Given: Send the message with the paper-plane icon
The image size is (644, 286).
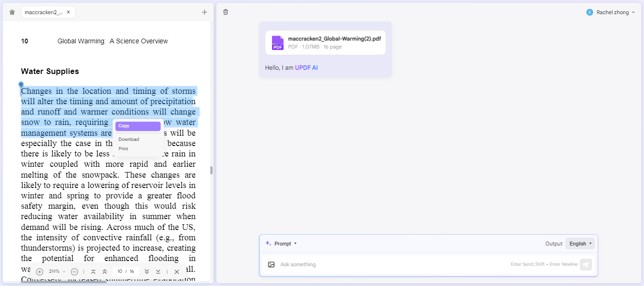Looking at the screenshot, I should tap(586, 264).
